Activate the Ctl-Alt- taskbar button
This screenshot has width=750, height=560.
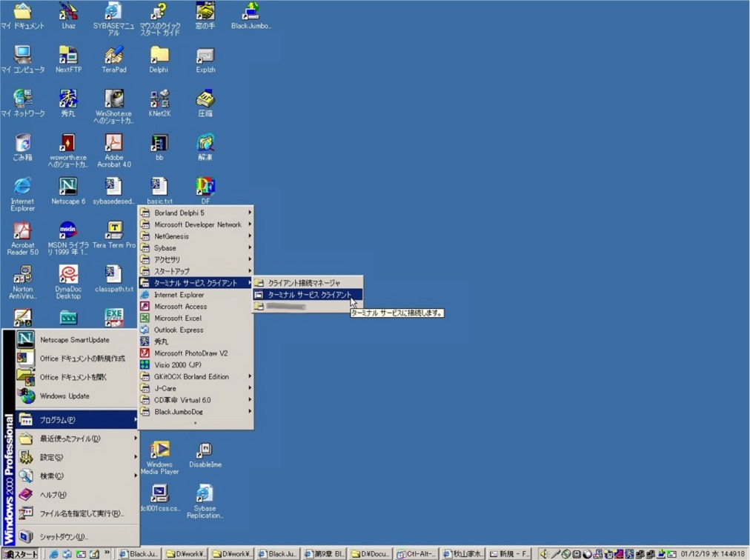pyautogui.click(x=417, y=554)
